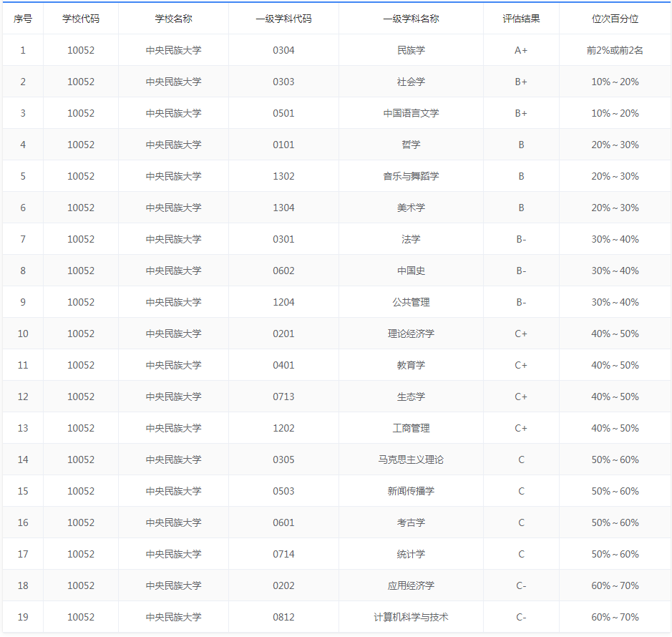Click the B- result for 法学

click(x=521, y=239)
